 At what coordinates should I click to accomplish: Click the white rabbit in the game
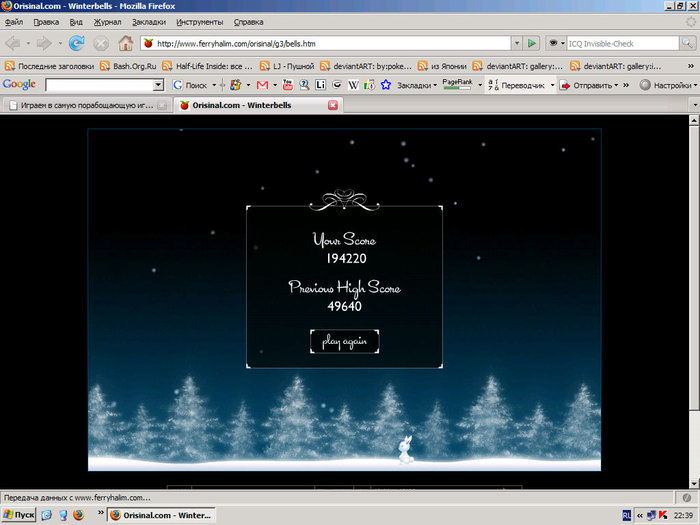(x=406, y=450)
